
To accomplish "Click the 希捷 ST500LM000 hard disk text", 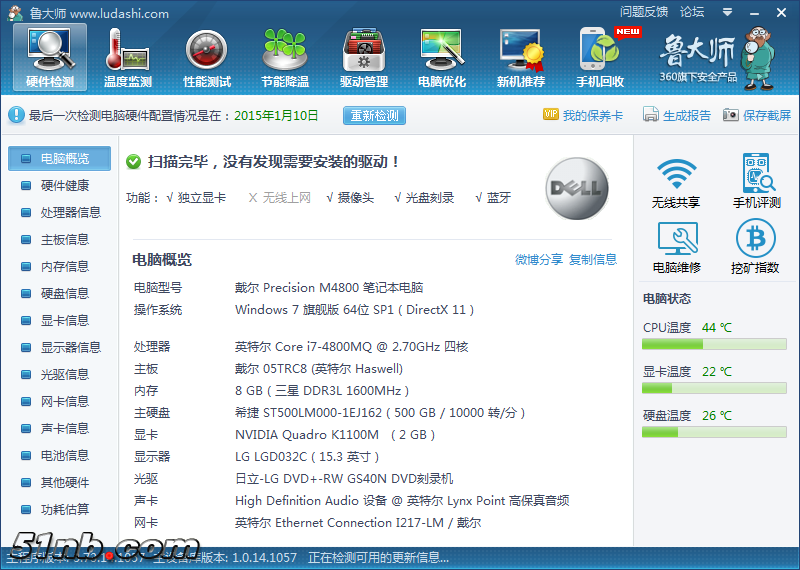I will (380, 413).
